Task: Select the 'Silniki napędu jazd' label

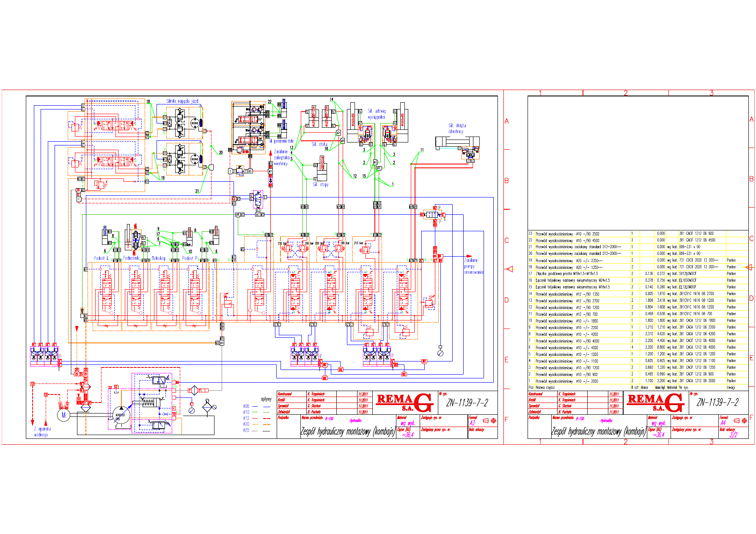Action: 182,101
